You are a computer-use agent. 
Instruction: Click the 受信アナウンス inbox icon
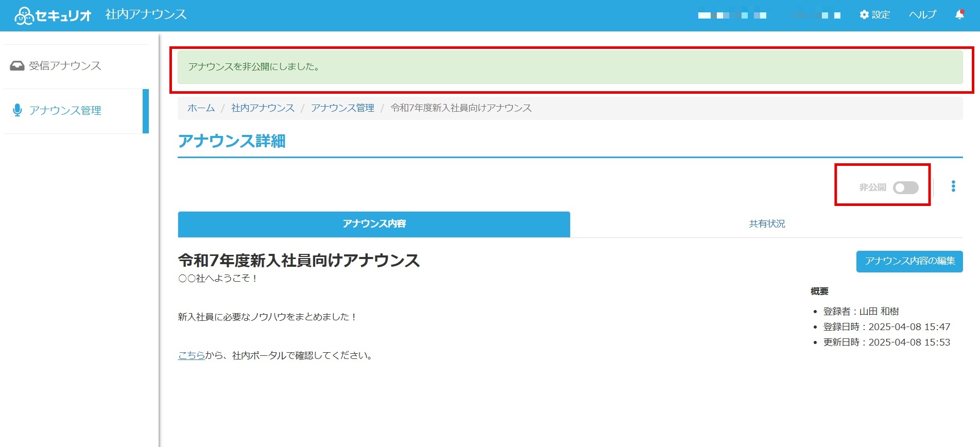point(17,66)
